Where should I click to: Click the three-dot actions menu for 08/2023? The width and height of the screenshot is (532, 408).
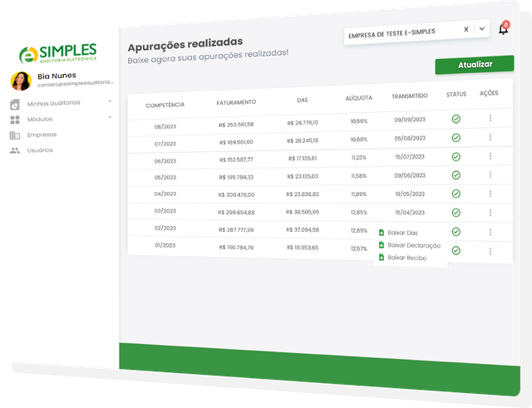pos(490,119)
